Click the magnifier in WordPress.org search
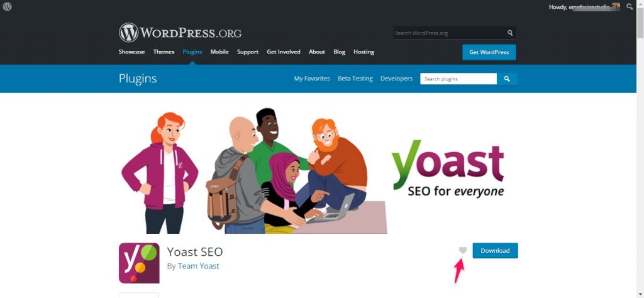This screenshot has width=644, height=298. pyautogui.click(x=509, y=33)
